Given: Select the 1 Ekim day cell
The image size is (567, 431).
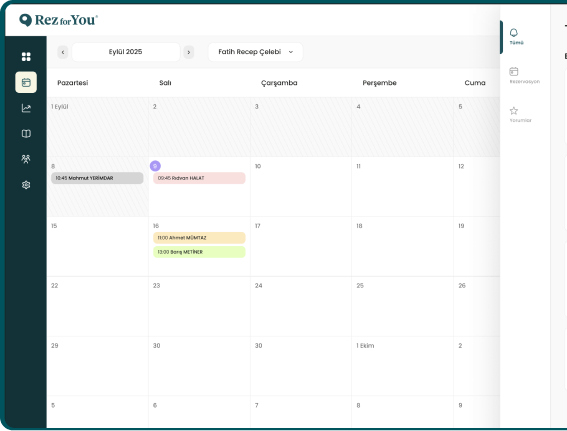Looking at the screenshot, I should tap(402, 366).
